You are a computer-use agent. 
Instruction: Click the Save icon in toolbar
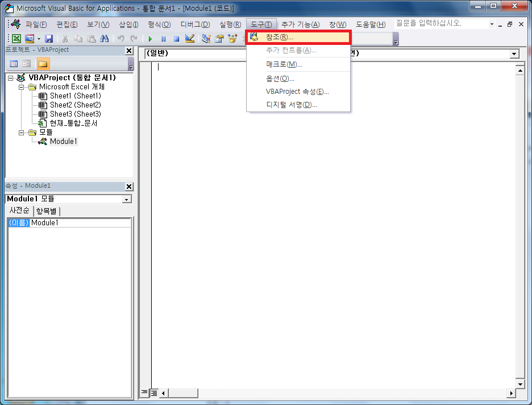click(49, 39)
